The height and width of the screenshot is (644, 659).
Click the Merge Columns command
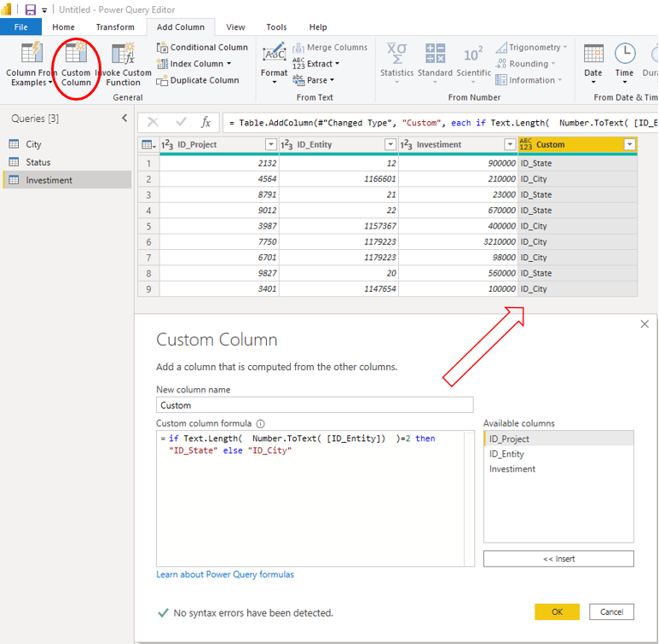[330, 47]
